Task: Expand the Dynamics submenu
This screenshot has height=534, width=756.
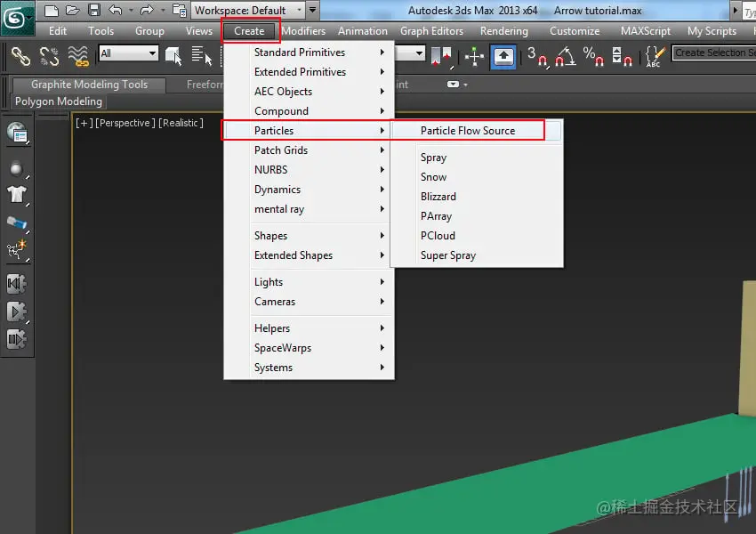Action: pos(309,190)
